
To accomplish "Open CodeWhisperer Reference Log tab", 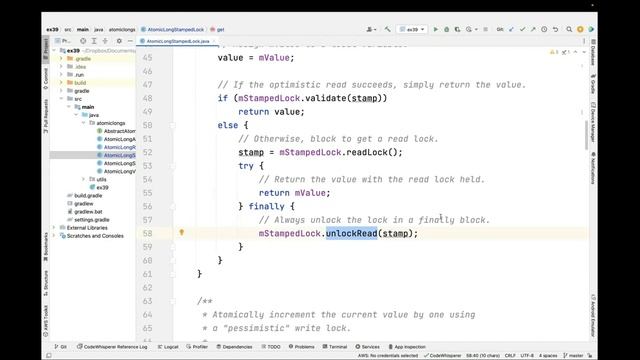I will [112, 347].
